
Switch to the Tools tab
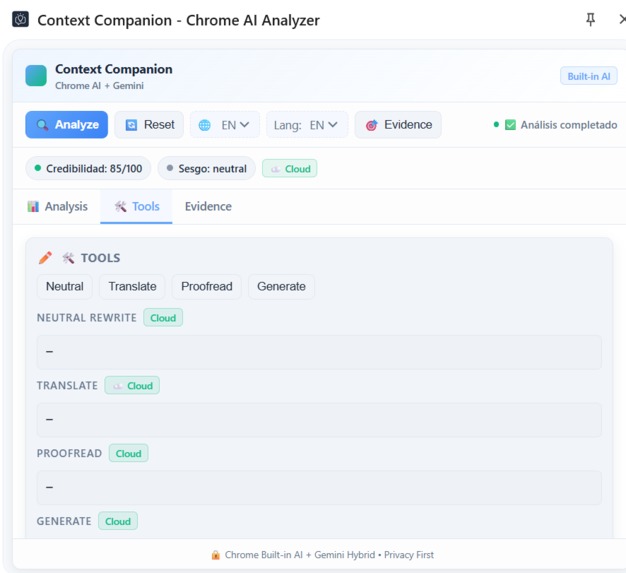tap(137, 206)
